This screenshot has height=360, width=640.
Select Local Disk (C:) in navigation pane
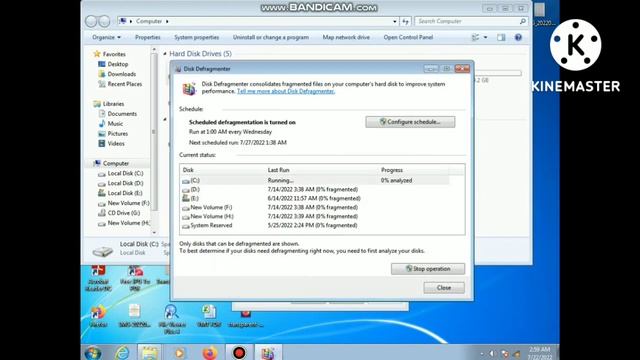click(x=125, y=173)
